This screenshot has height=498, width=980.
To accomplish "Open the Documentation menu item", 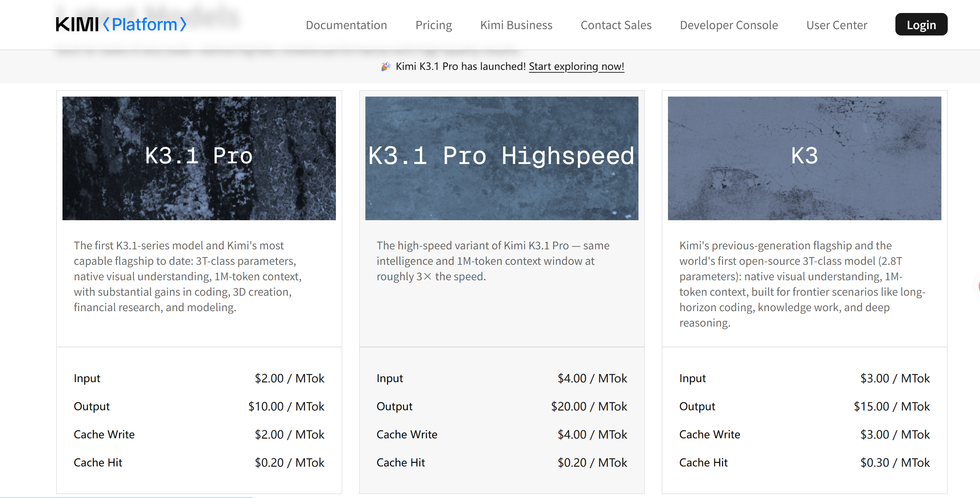I will [346, 25].
